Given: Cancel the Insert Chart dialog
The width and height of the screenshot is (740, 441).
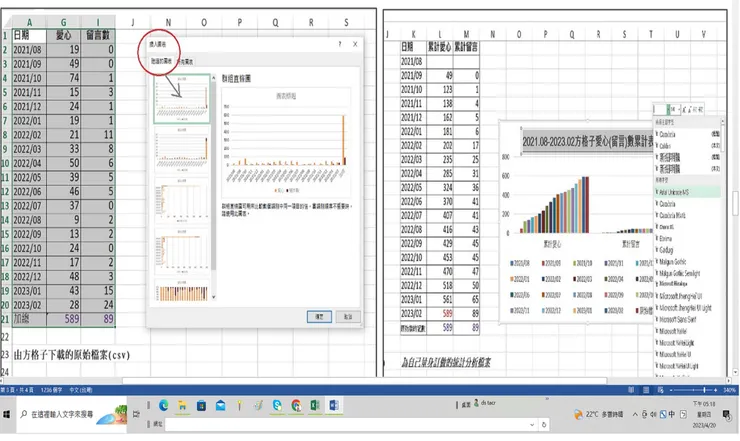Looking at the screenshot, I should (x=348, y=316).
